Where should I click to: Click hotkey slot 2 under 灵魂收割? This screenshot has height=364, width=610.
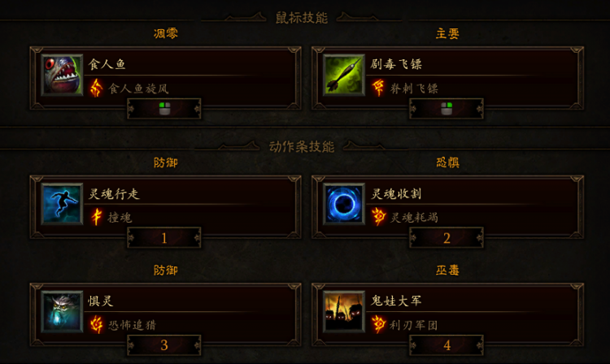click(447, 238)
